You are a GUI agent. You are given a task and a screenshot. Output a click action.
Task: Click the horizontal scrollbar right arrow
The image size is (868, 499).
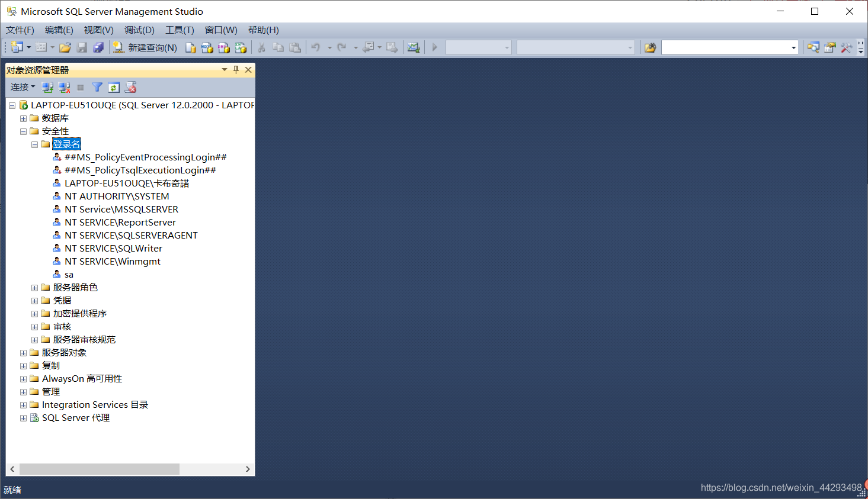click(x=248, y=469)
